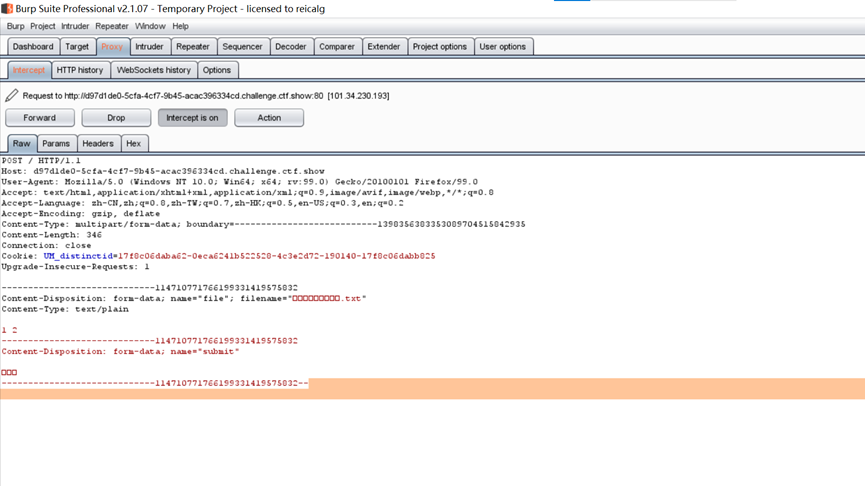Screen dimensions: 865x486
Task: Open the User options tab
Action: [x=503, y=47]
